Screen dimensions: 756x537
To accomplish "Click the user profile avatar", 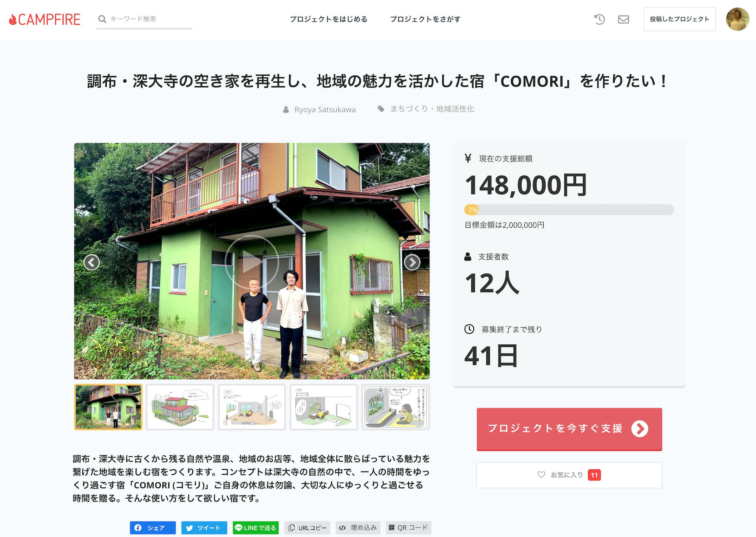I will tap(737, 19).
